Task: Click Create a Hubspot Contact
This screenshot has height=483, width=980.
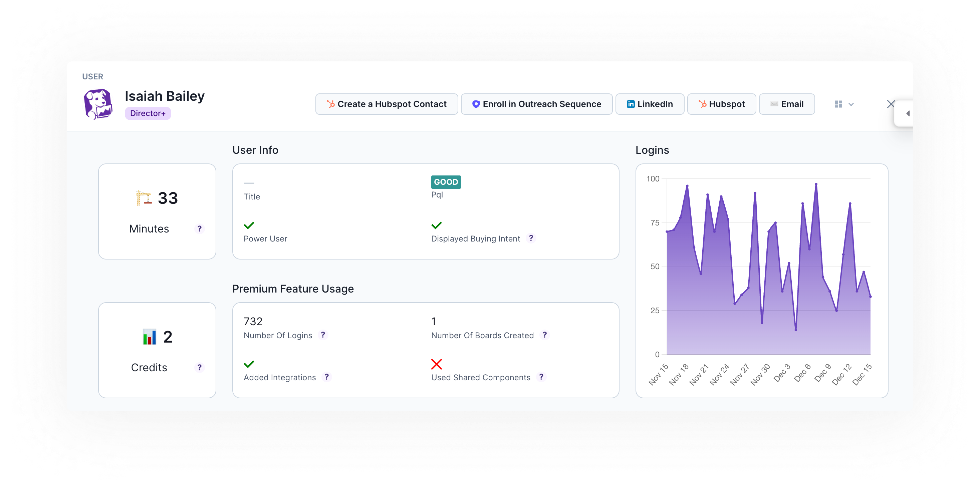Action: point(387,104)
